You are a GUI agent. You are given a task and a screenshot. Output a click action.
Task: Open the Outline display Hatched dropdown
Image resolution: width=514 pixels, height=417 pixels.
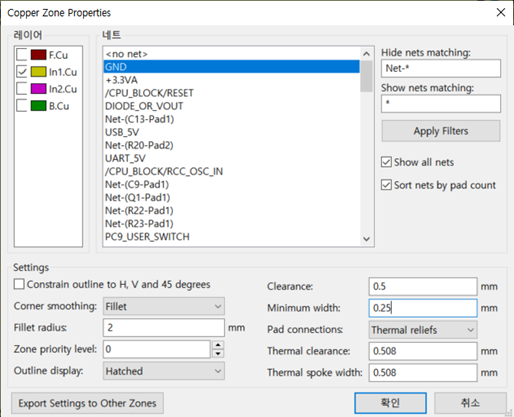pos(164,371)
